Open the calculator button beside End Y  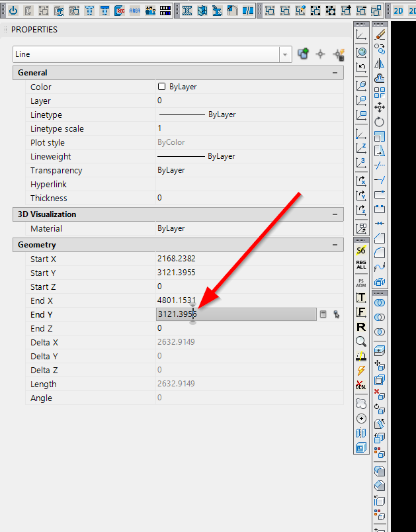point(323,314)
